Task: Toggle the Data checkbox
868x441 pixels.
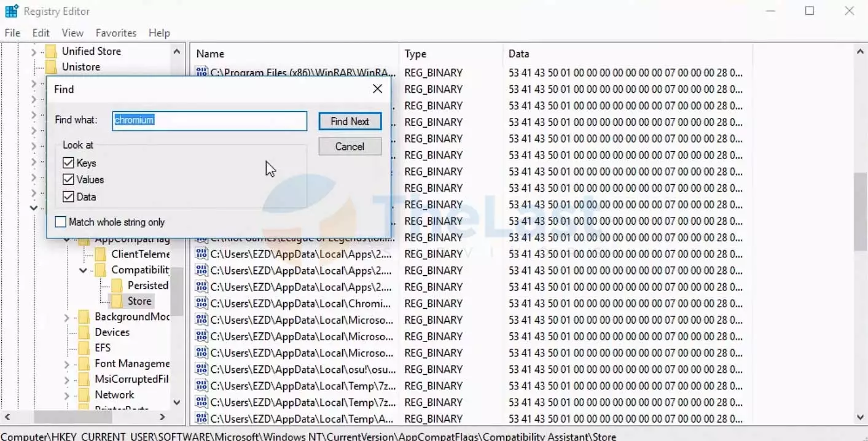Action: [x=68, y=197]
